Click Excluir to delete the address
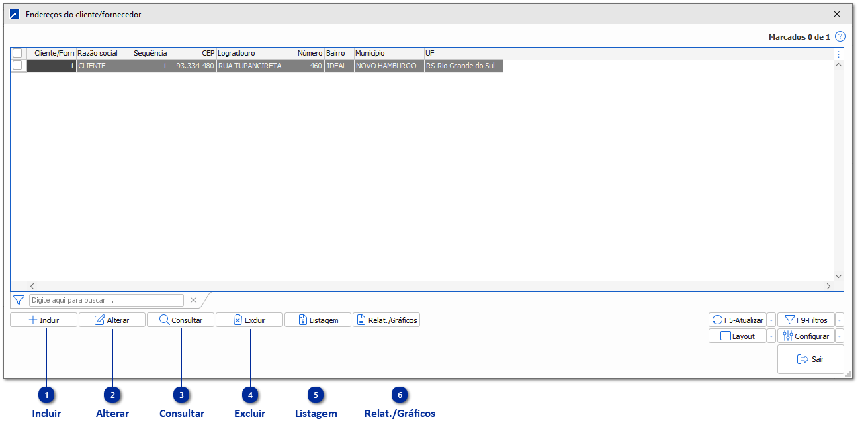Screen dimensions: 868x431 tap(249, 320)
